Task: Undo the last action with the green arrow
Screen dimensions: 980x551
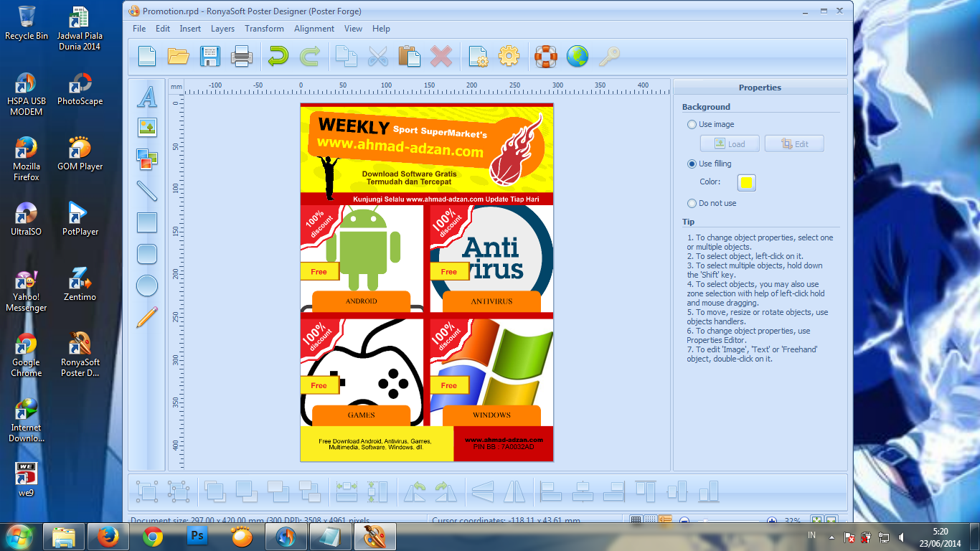Action: point(278,56)
